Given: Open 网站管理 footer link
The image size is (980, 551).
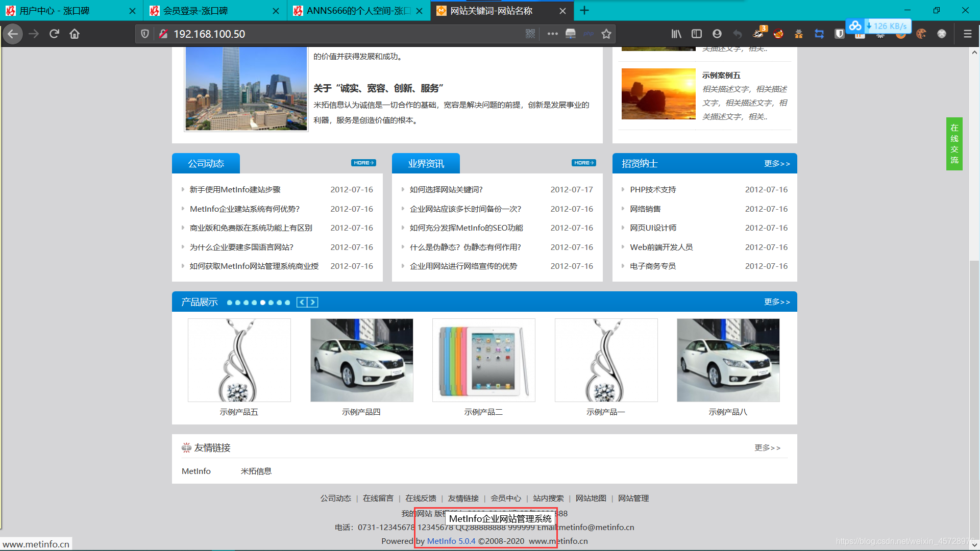Looking at the screenshot, I should (x=633, y=498).
